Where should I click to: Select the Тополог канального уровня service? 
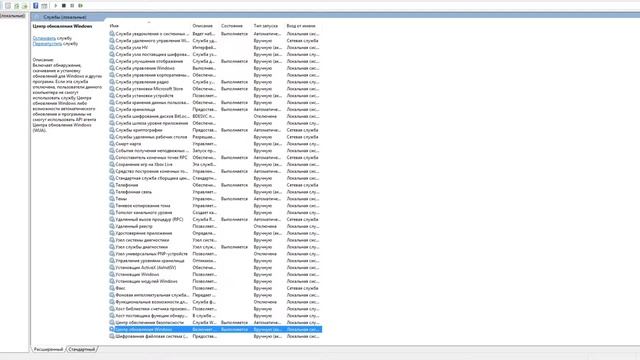(x=215, y=212)
